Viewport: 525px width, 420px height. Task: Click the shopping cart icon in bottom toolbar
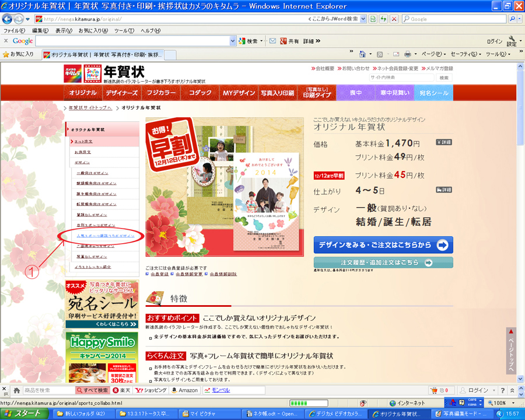tap(434, 390)
